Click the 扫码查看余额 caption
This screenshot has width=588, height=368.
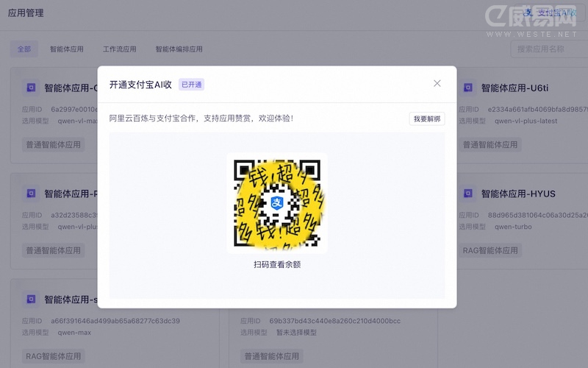tap(277, 264)
